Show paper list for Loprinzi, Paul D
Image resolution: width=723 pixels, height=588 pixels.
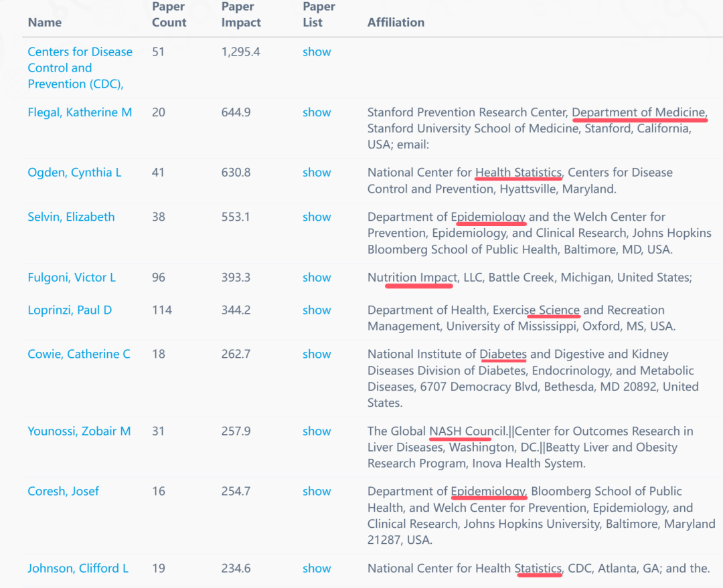[317, 310]
